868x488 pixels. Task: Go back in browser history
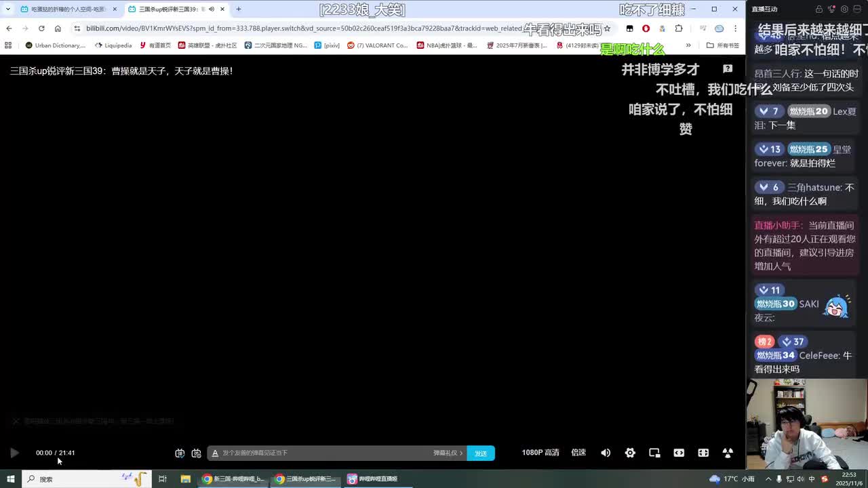9,28
